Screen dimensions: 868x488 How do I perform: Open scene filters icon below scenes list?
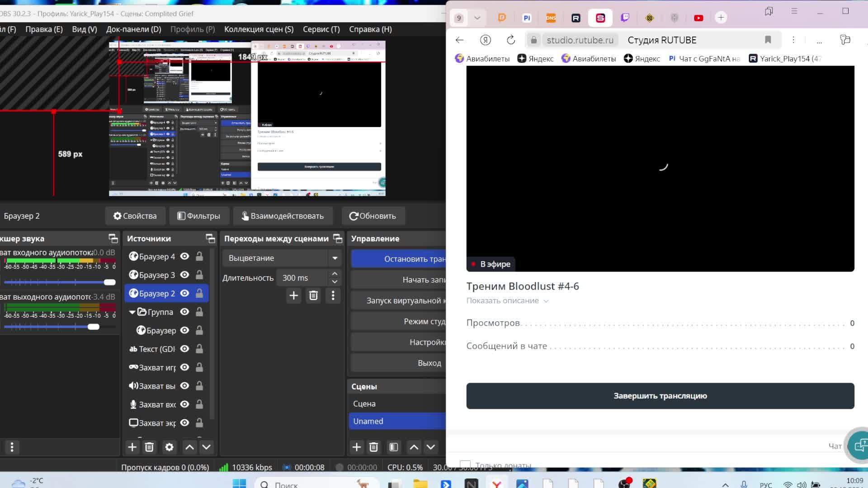tap(394, 447)
